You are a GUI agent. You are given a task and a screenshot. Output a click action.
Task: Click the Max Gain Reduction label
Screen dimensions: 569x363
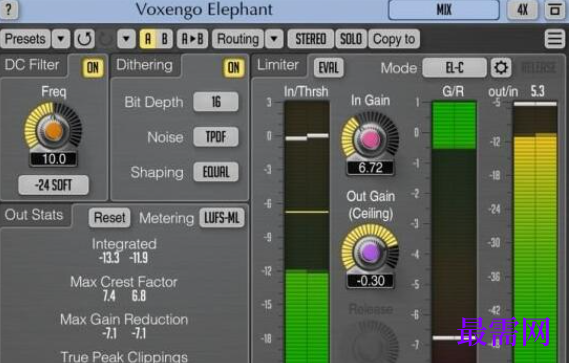[x=124, y=319]
